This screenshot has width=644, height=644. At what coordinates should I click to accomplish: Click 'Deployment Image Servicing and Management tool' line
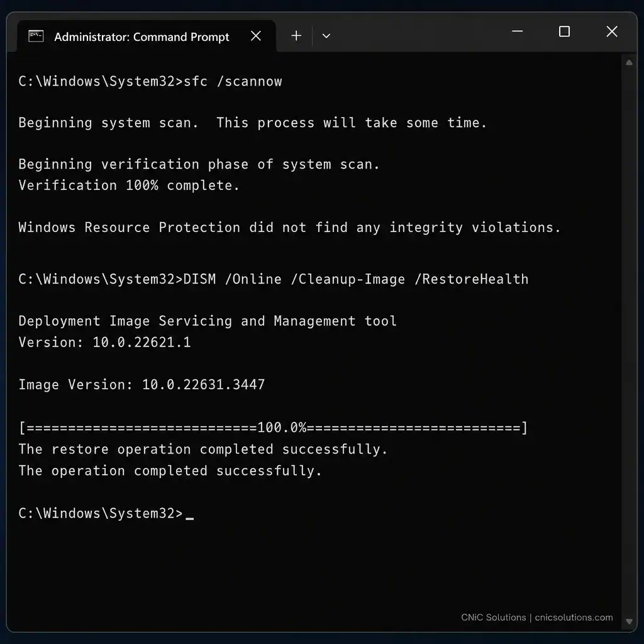(x=208, y=321)
